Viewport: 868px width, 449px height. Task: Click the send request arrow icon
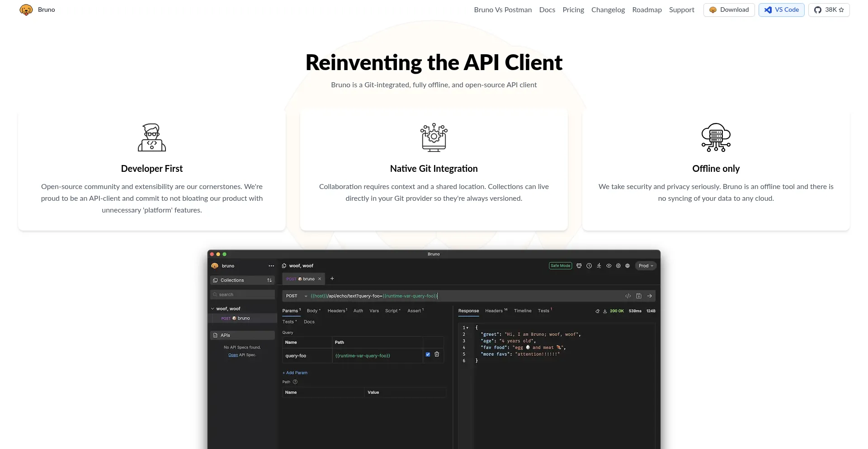point(650,296)
